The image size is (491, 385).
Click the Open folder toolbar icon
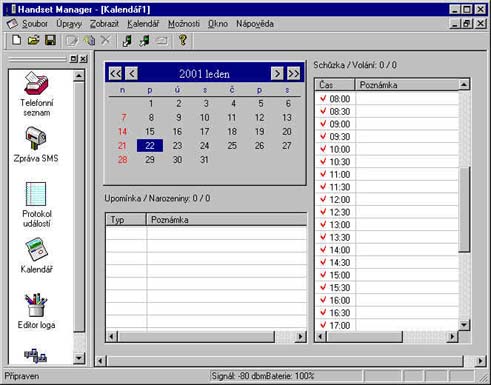(x=33, y=40)
